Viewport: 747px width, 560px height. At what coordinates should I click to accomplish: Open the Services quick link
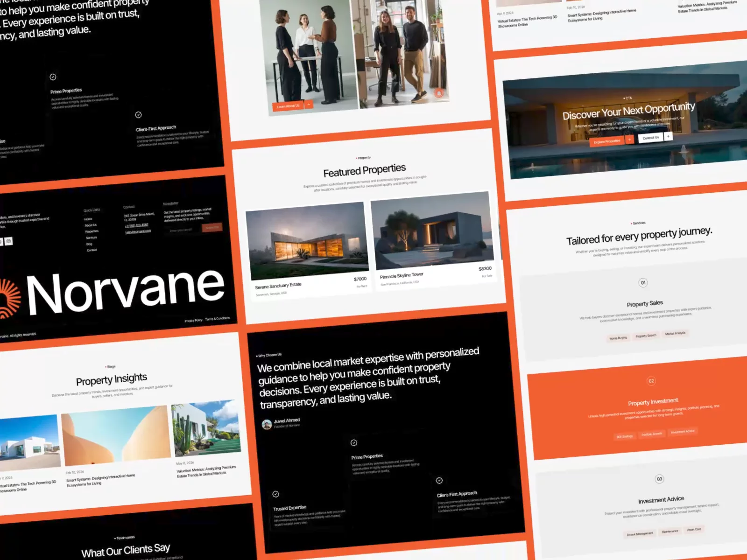[x=92, y=238]
